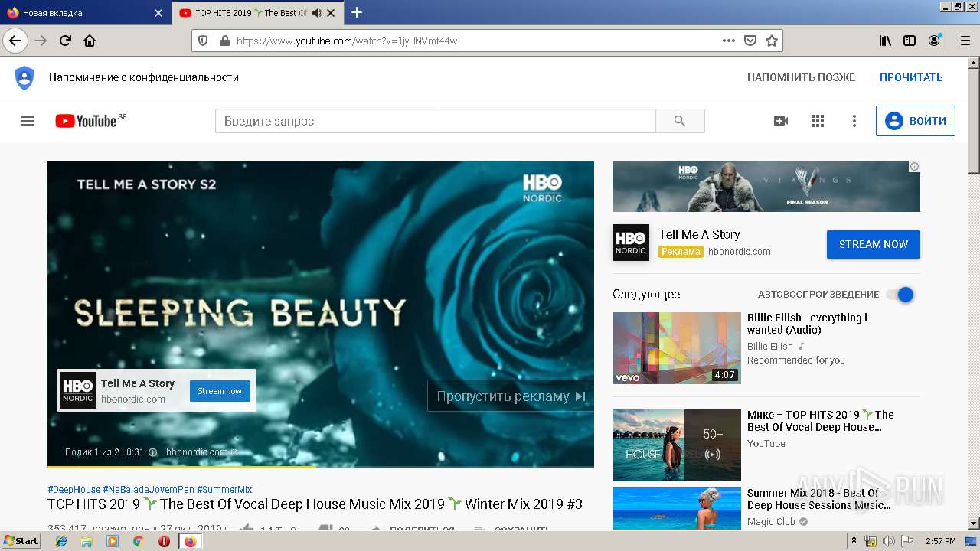Open the browser home page
Screen dimensions: 980x551
pyautogui.click(x=90, y=41)
